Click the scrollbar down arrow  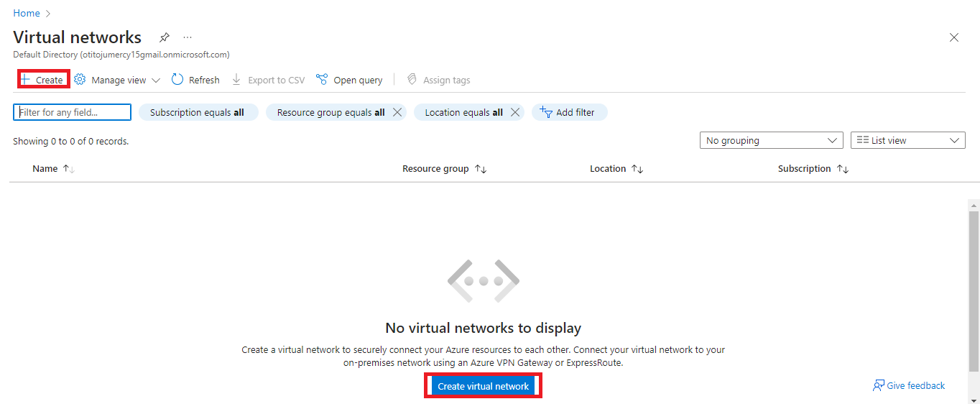[974, 400]
